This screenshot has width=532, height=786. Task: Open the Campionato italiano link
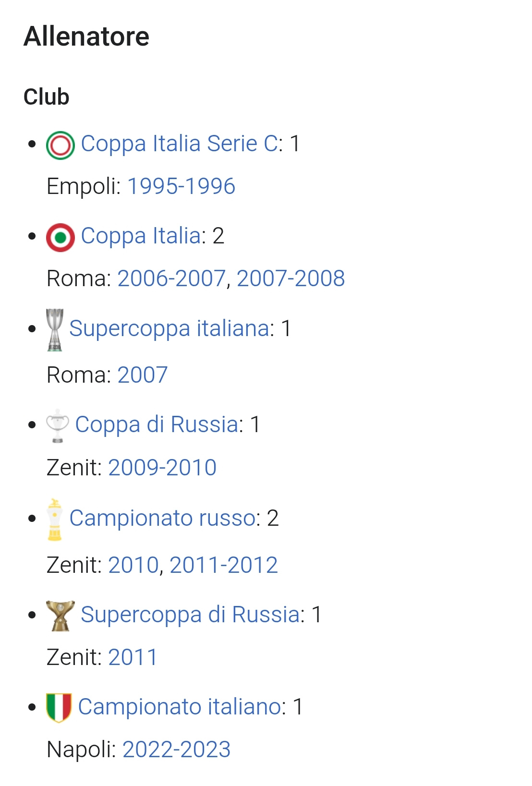[180, 707]
